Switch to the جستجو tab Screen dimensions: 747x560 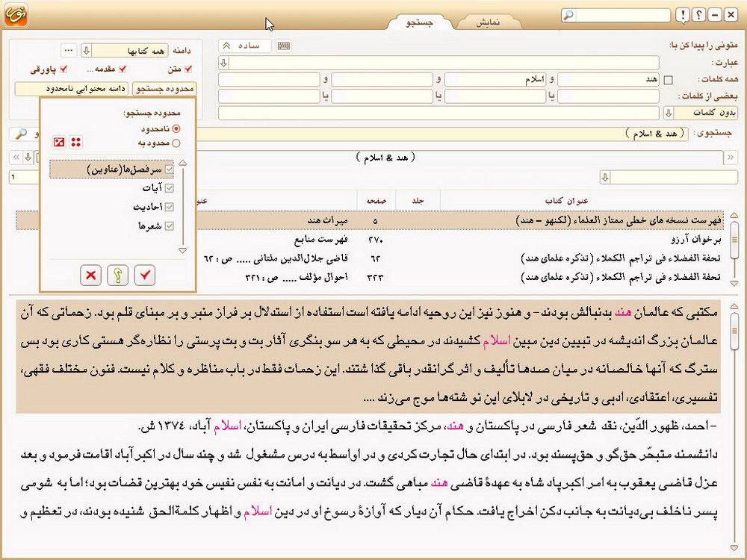click(x=419, y=22)
